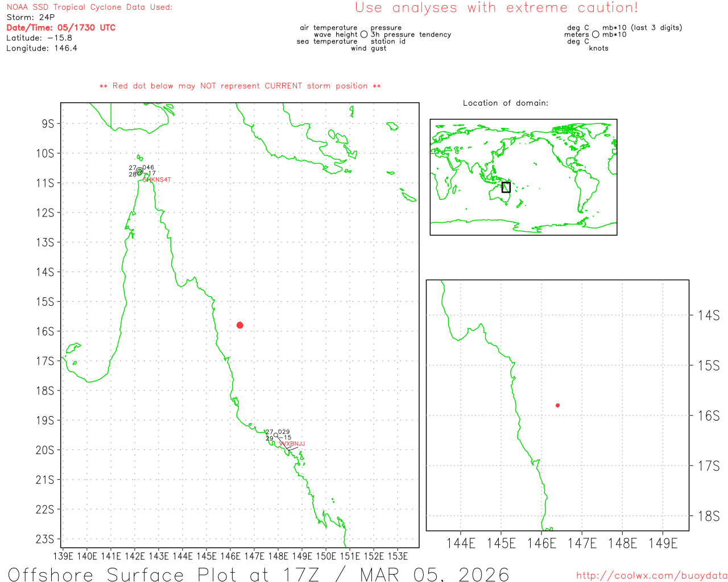Click the 144E label on zoomed inset map
Viewport: 728px width, 582px height.
pos(461,544)
